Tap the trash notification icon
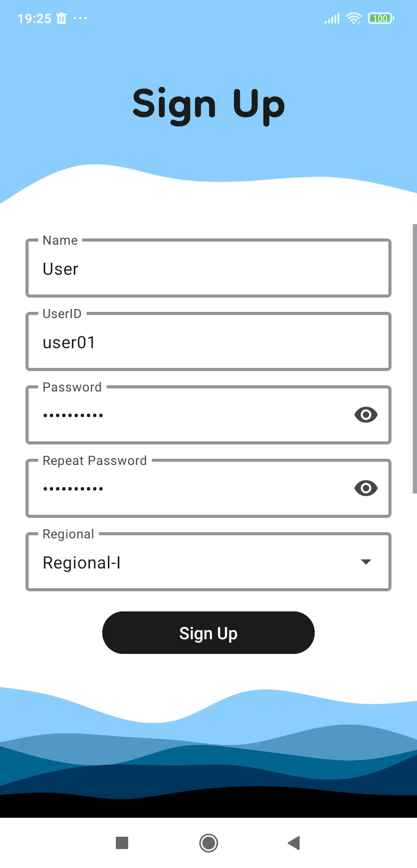Image resolution: width=417 pixels, height=868 pixels. 61,18
